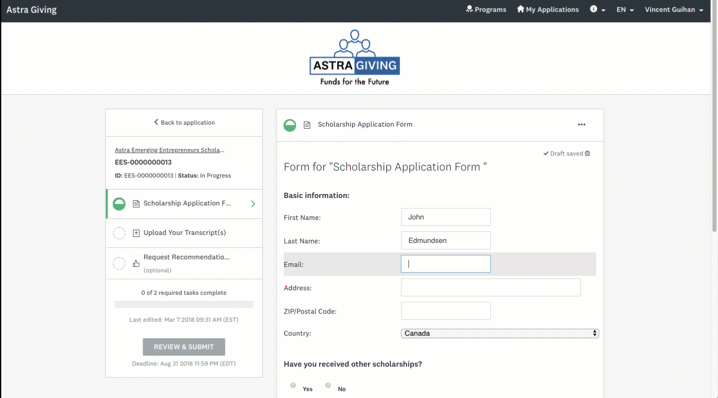Select No for other scholarships

(328, 385)
